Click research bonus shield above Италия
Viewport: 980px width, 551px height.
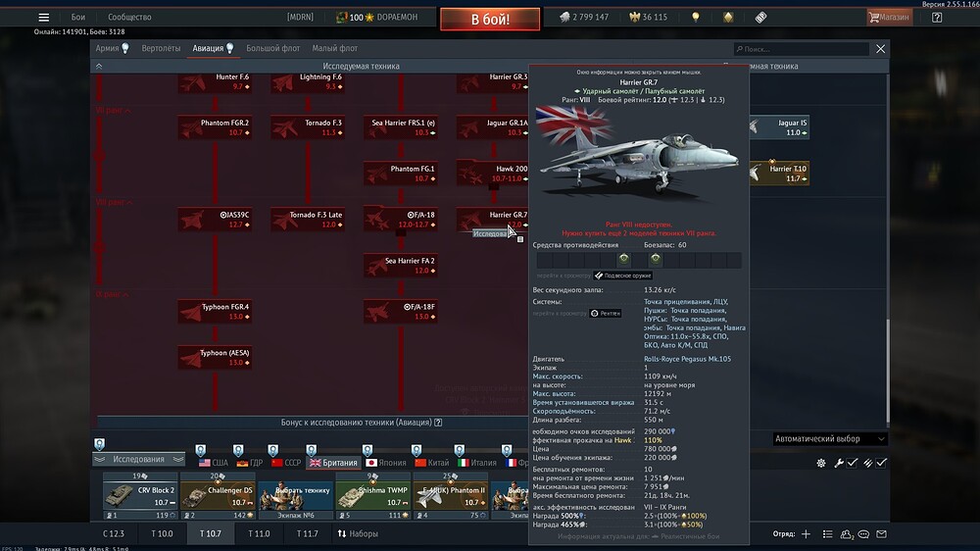click(460, 450)
